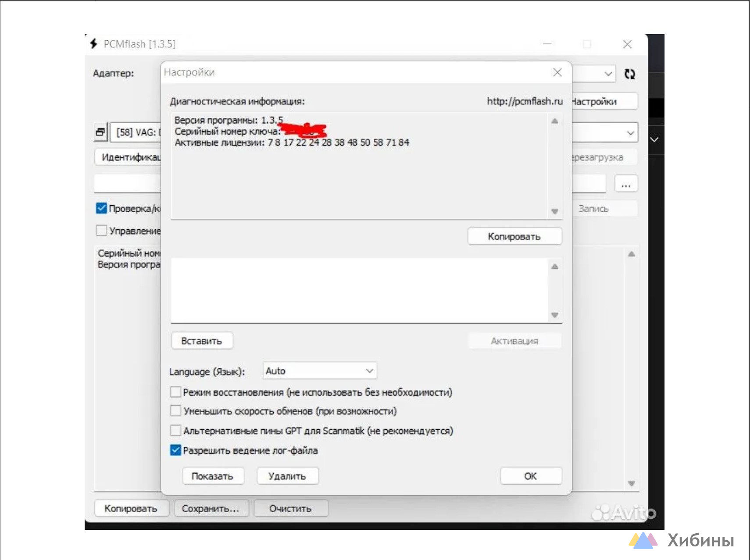The image size is (750, 560).
Task: Confirm settings with OK button
Action: point(531,476)
